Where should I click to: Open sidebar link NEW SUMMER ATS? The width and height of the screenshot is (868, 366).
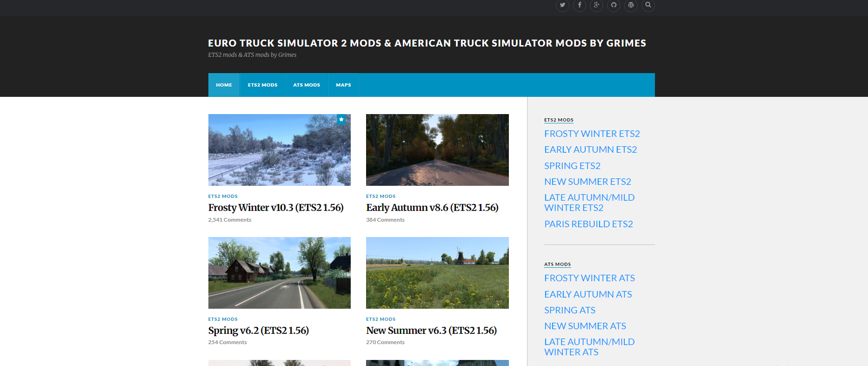tap(585, 326)
